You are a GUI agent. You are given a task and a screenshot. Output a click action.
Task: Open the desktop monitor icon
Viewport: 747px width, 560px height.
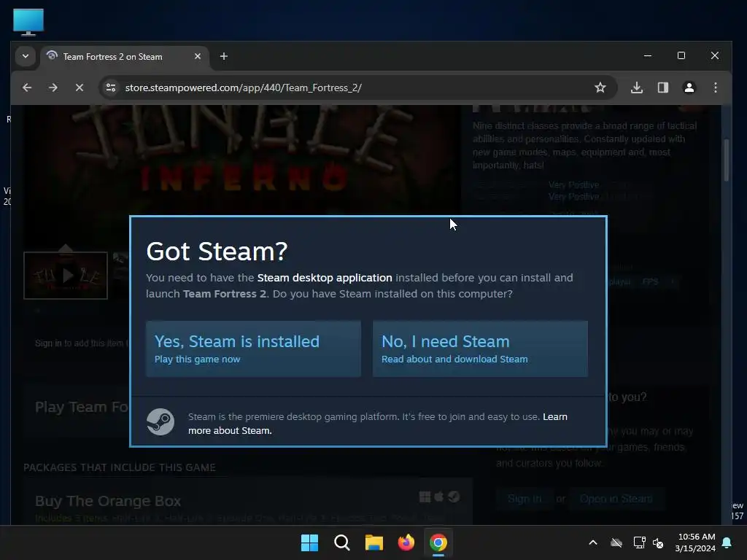coord(28,22)
